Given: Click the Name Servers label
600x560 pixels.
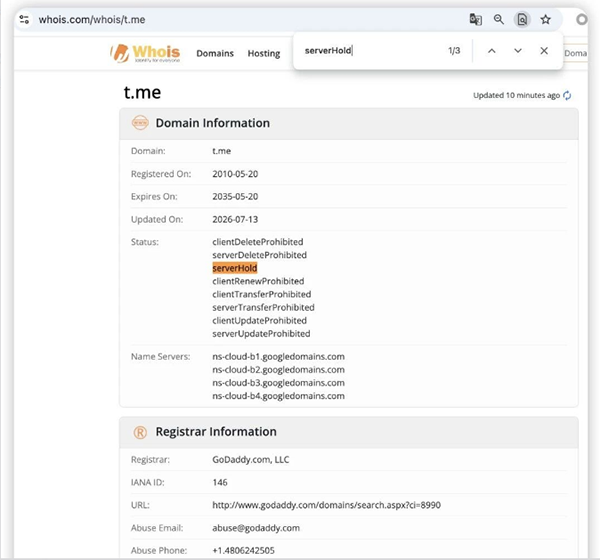Looking at the screenshot, I should [160, 357].
